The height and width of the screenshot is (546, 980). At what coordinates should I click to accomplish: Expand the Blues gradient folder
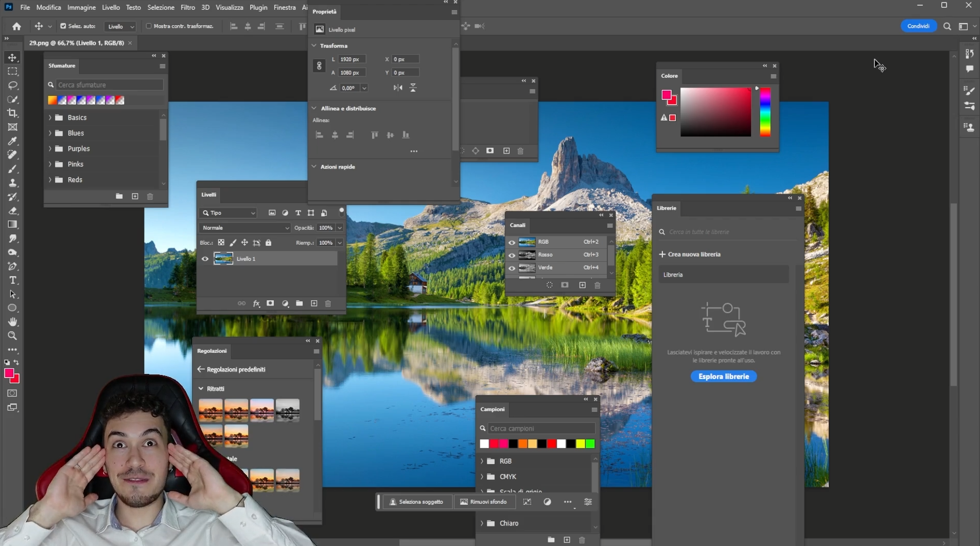click(50, 133)
